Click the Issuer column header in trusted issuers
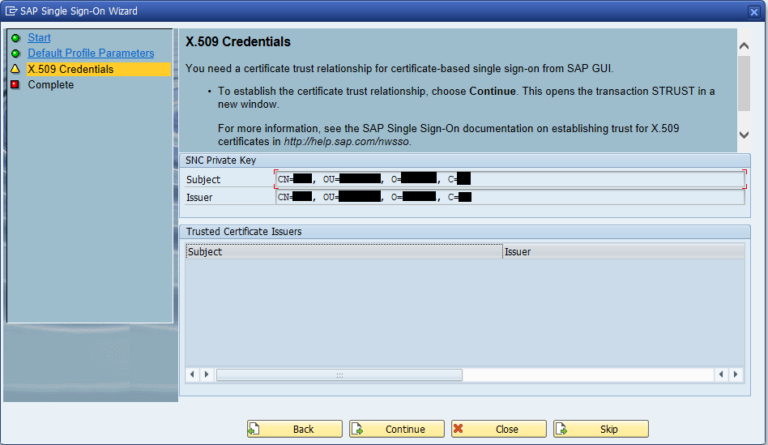Viewport: 768px width, 445px height. tap(624, 252)
